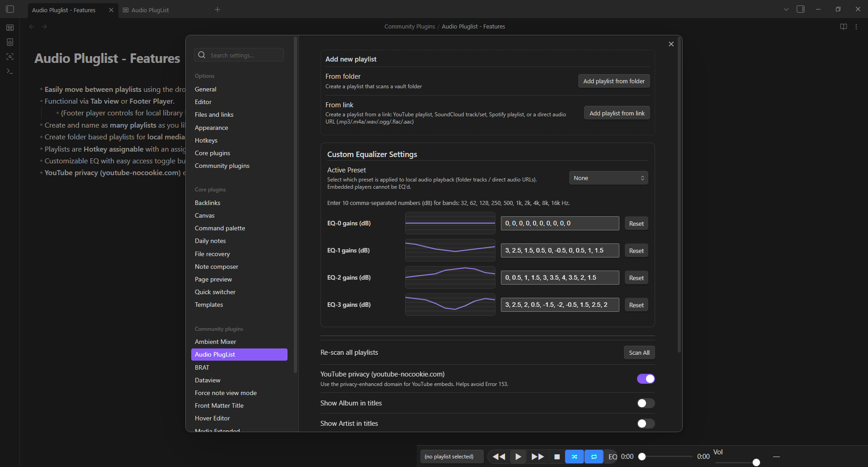The width and height of the screenshot is (868, 467).
Task: Open the tab list dropdown chevron
Action: click(x=786, y=10)
